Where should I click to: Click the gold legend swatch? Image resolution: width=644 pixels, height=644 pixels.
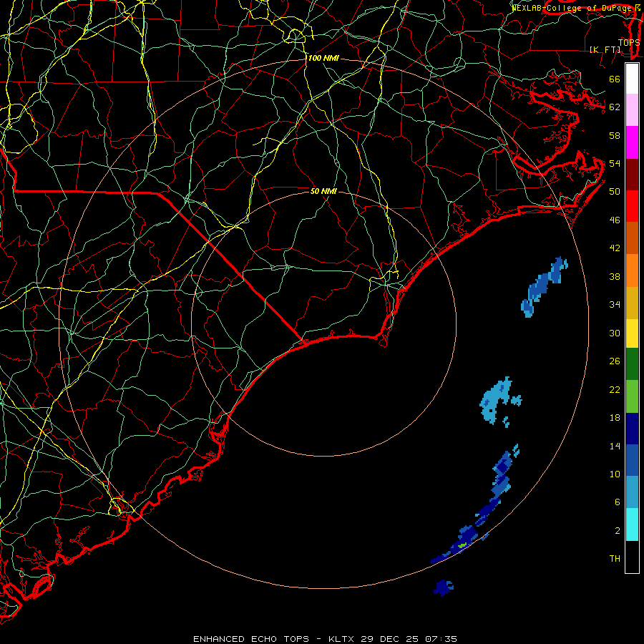pos(632,302)
